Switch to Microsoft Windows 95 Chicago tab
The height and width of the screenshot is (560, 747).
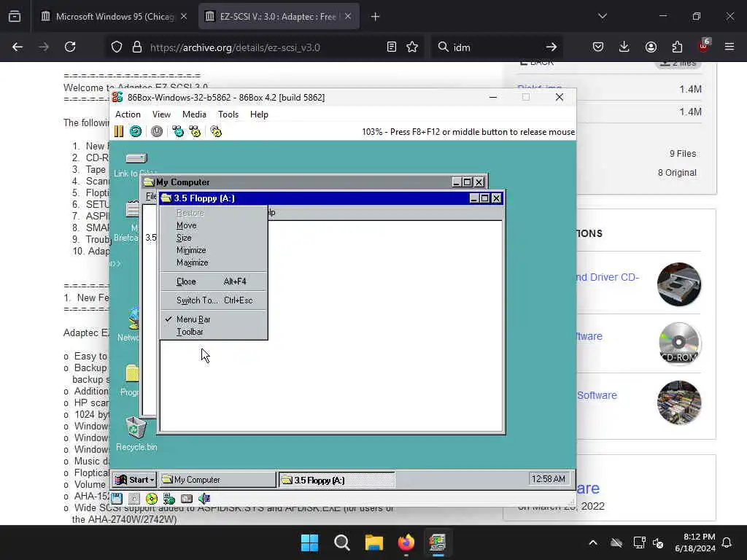(x=115, y=17)
